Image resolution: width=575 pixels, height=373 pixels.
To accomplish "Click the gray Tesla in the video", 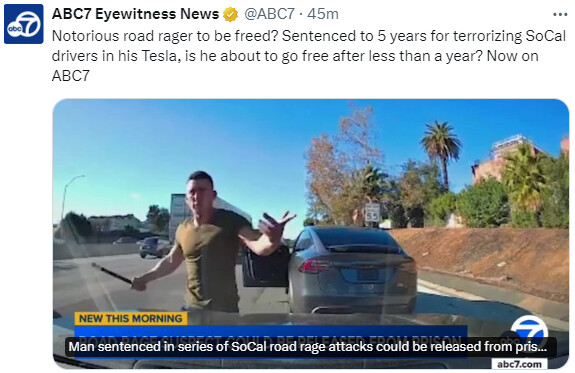I will (352, 270).
